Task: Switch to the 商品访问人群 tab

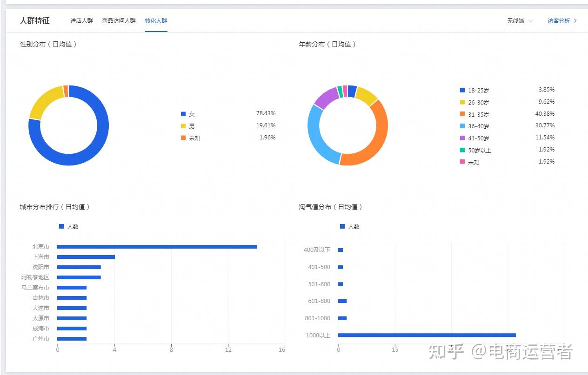Action: [x=119, y=21]
